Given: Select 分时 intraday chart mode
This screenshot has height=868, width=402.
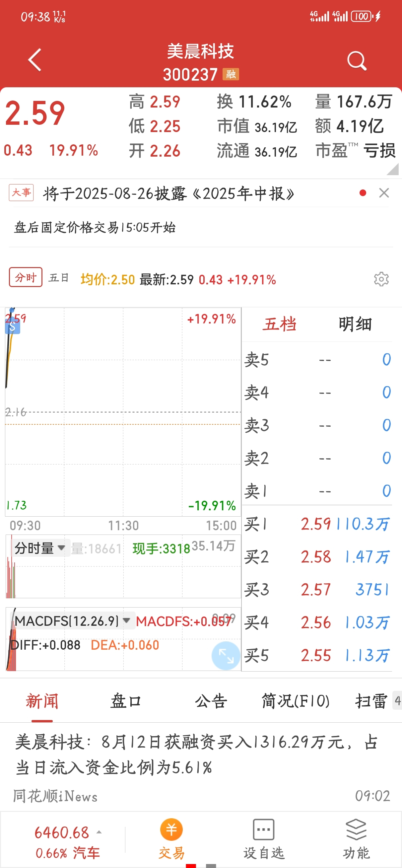Looking at the screenshot, I should [x=26, y=277].
